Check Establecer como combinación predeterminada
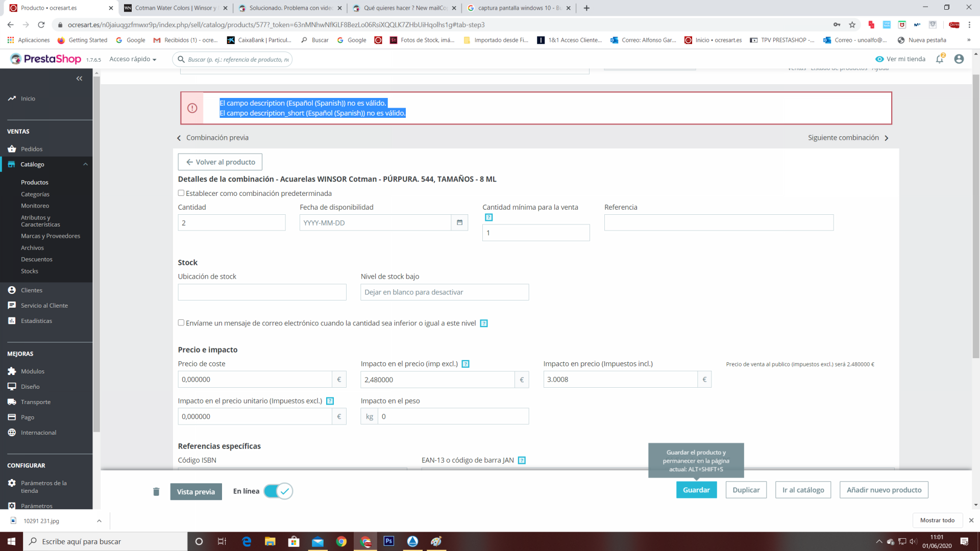980x551 pixels. pos(181,193)
